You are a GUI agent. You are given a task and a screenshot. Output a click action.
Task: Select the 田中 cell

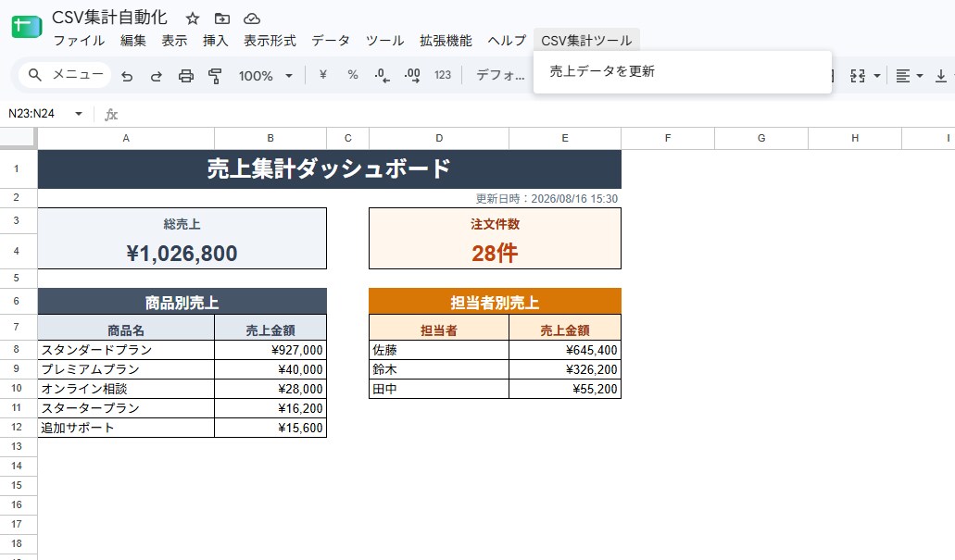pyautogui.click(x=439, y=389)
